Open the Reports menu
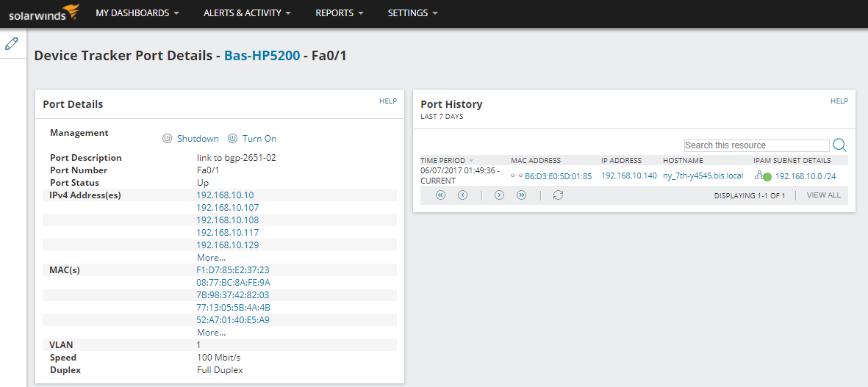Image resolution: width=868 pixels, height=387 pixels. pyautogui.click(x=340, y=13)
